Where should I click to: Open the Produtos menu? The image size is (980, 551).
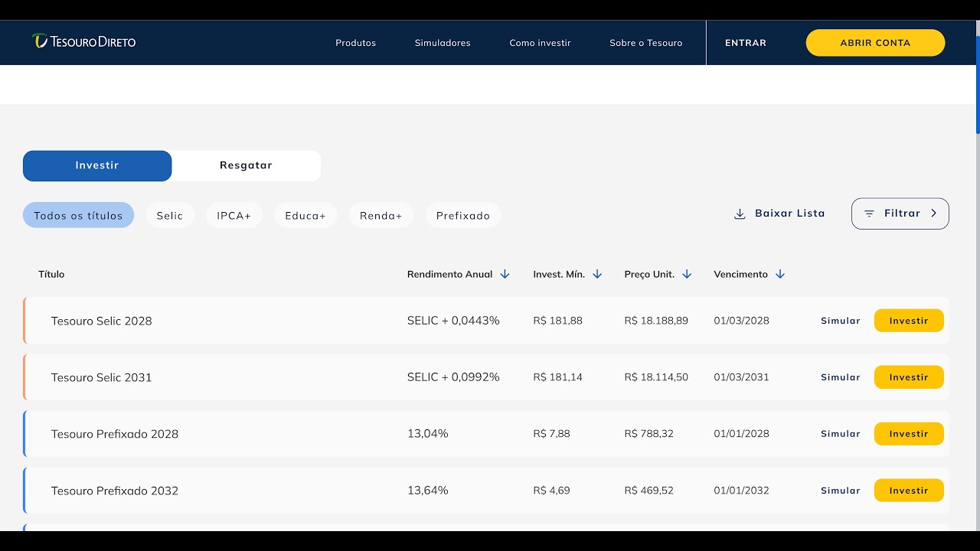(356, 43)
